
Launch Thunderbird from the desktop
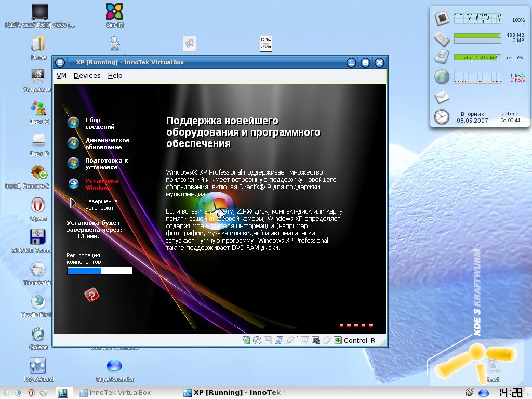37,273
